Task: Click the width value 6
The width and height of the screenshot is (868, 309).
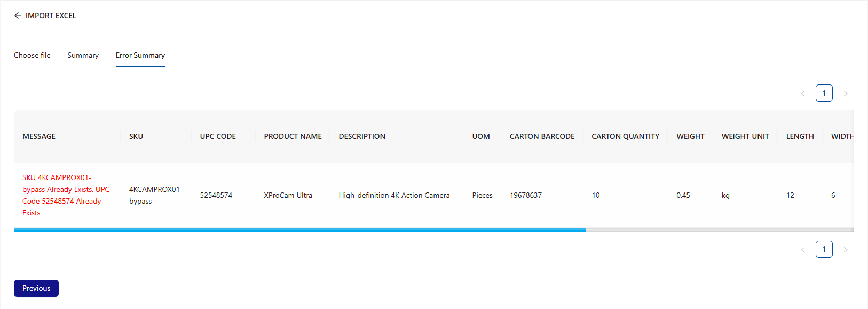Action: [833, 195]
